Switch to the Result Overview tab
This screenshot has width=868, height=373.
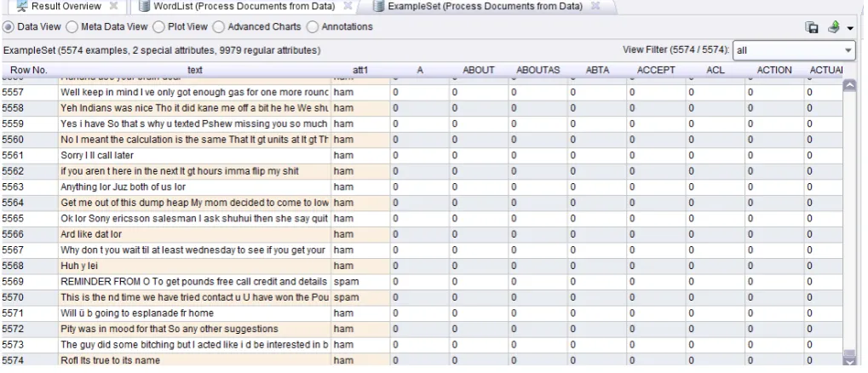[x=66, y=6]
